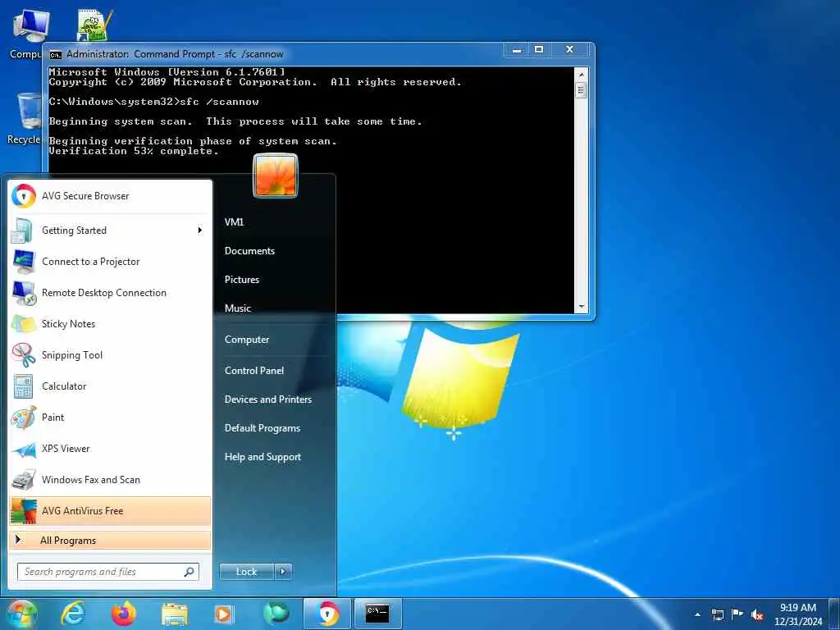Show hidden tray icons arrow

[x=697, y=614]
